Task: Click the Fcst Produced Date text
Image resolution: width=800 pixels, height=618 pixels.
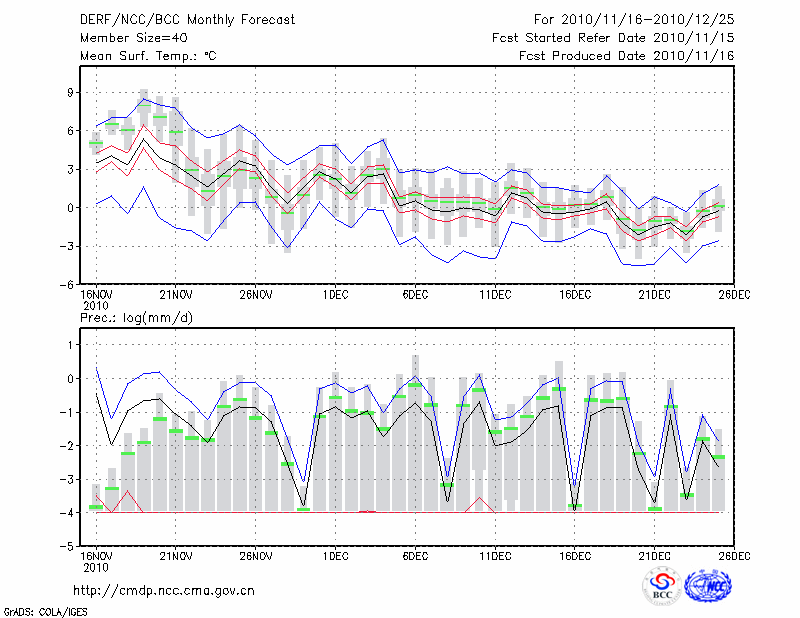Action: coord(626,56)
